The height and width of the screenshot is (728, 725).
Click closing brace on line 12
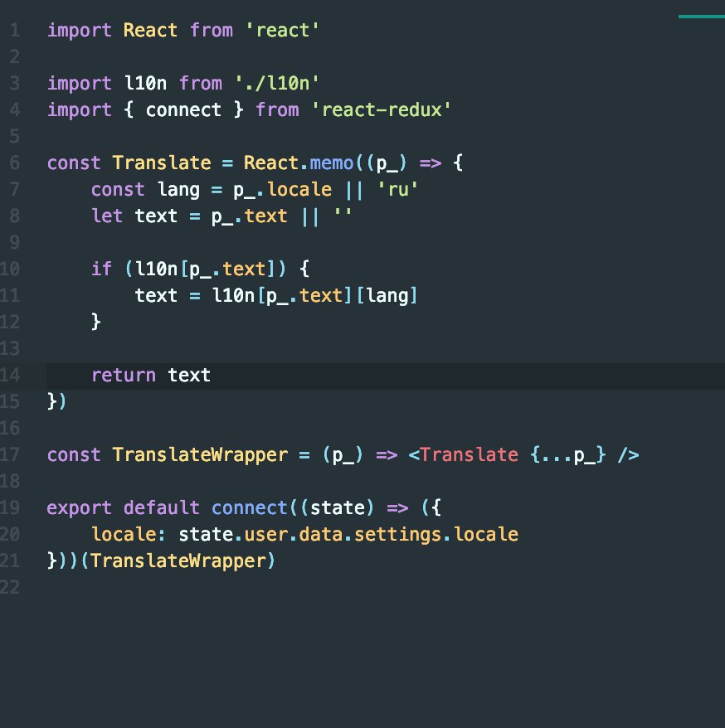(96, 323)
